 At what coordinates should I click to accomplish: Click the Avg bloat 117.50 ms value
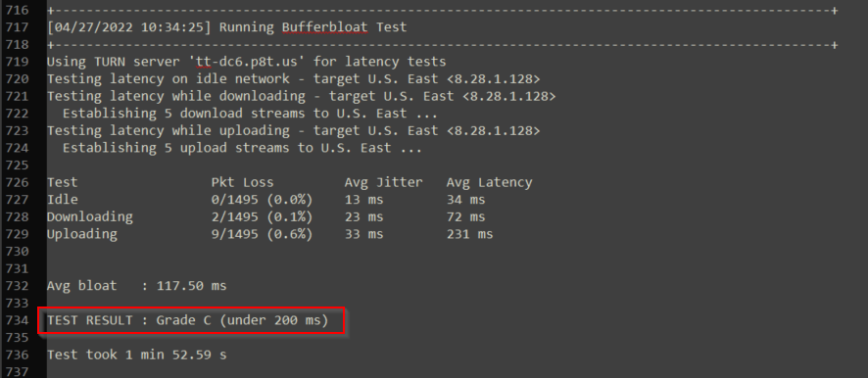(192, 286)
